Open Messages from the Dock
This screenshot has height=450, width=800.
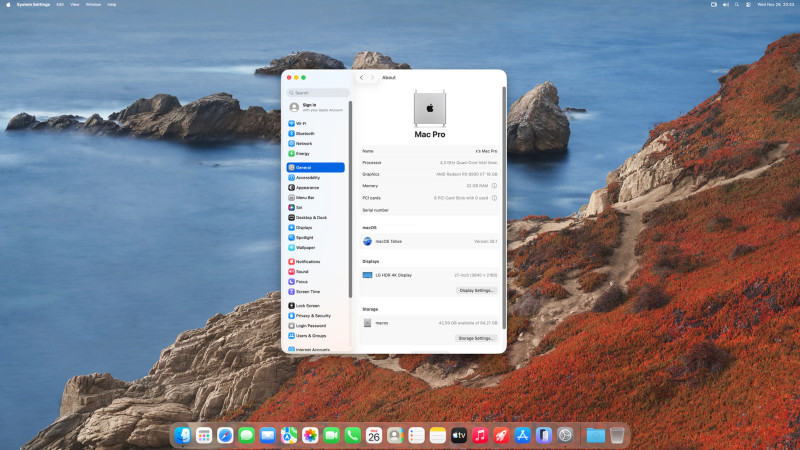tap(246, 435)
